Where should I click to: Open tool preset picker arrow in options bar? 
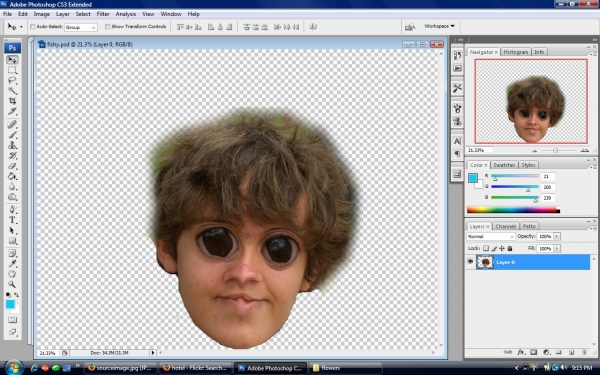click(x=21, y=27)
